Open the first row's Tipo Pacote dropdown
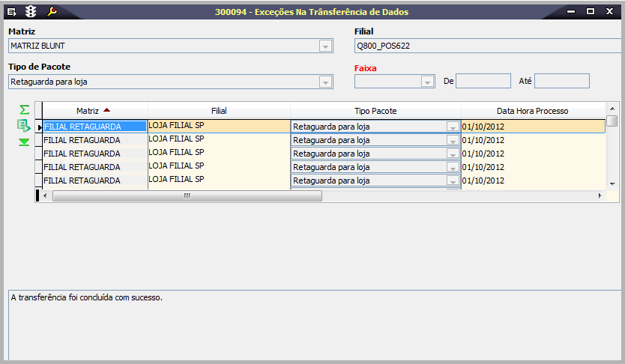The width and height of the screenshot is (625, 364). click(452, 127)
